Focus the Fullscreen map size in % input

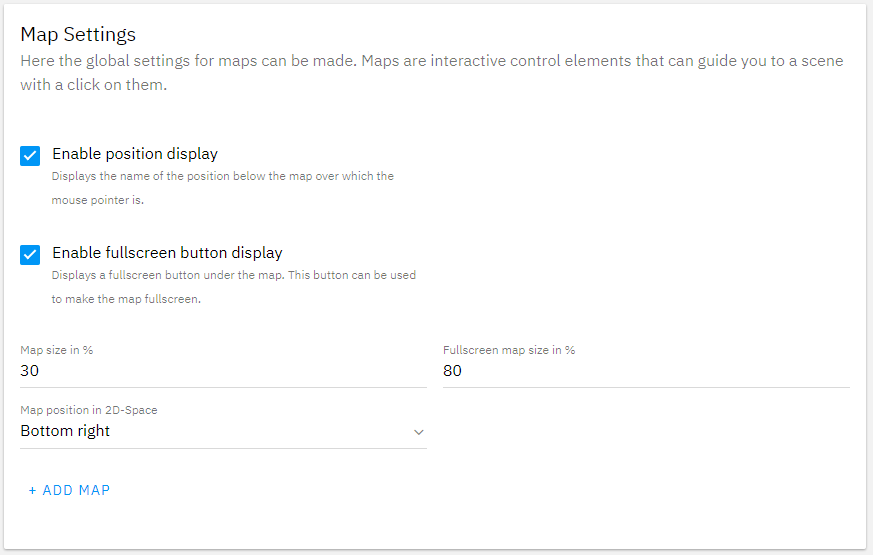pos(646,372)
